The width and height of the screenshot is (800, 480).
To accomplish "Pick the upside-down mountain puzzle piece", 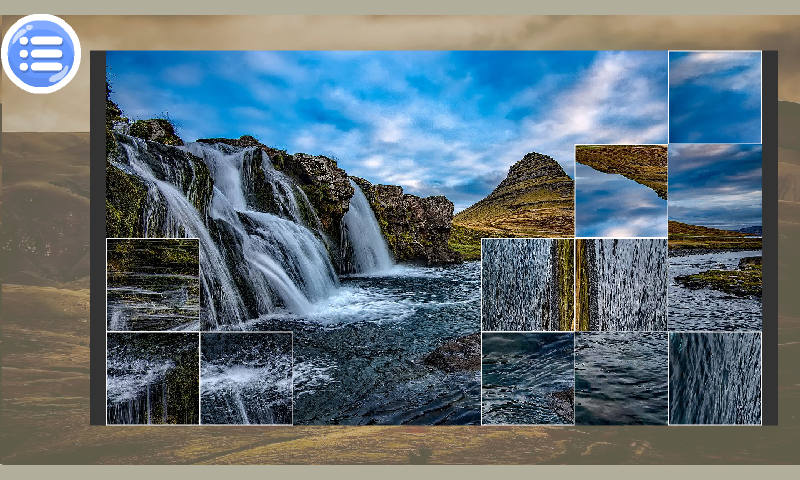I will [621, 191].
